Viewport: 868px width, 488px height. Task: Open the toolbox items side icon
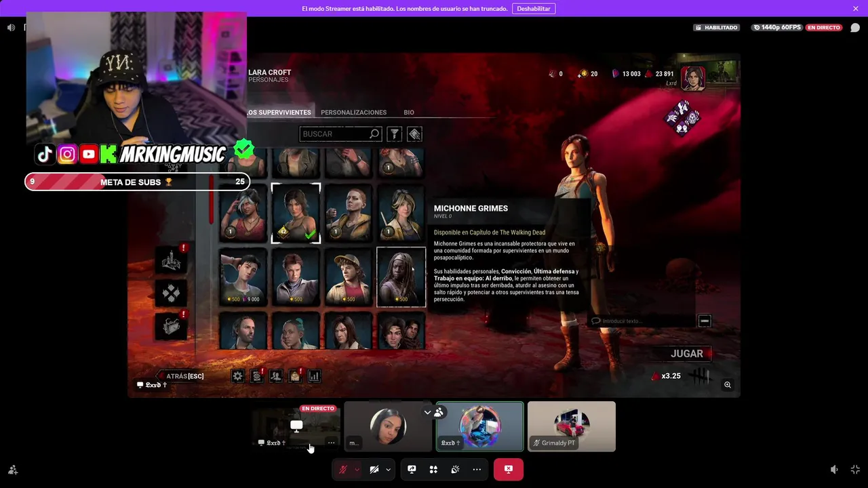click(x=171, y=326)
